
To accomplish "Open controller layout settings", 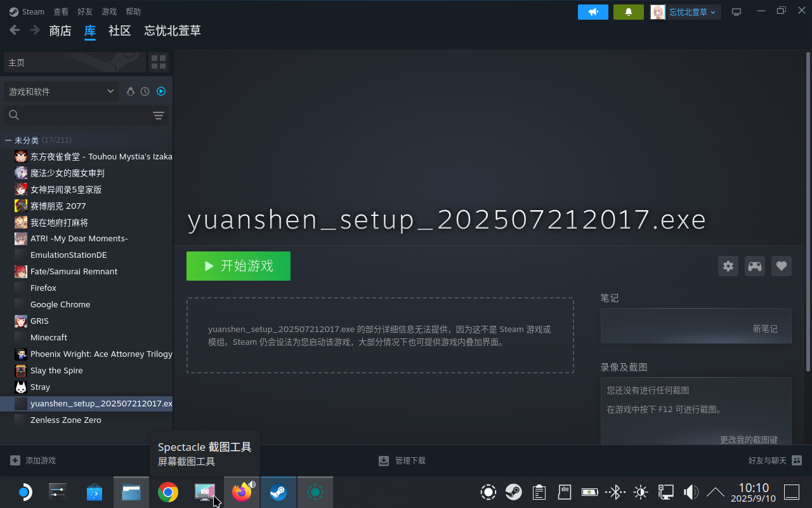I will (755, 266).
